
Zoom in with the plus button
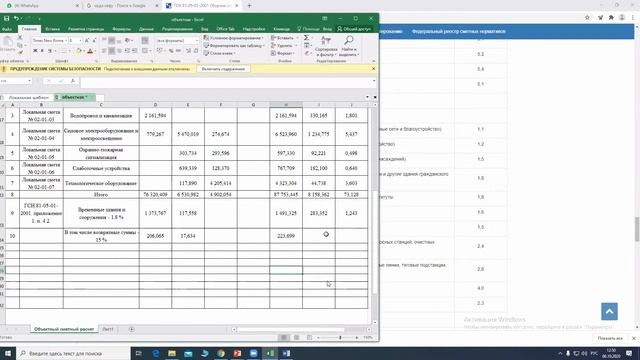pos(357,338)
